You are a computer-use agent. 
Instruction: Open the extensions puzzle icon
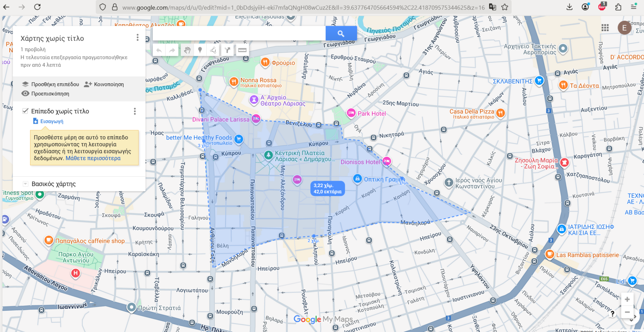[618, 7]
